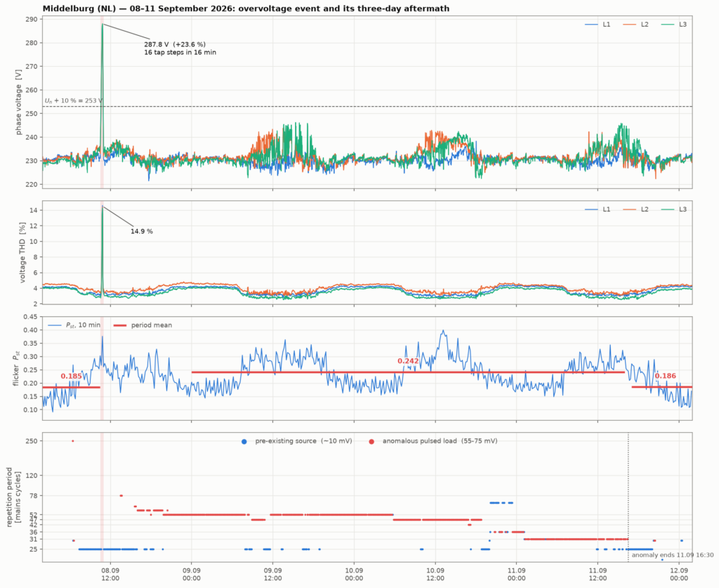Click the pre-existing source blue legend dot
Image resolution: width=719 pixels, height=588 pixels.
coord(244,442)
